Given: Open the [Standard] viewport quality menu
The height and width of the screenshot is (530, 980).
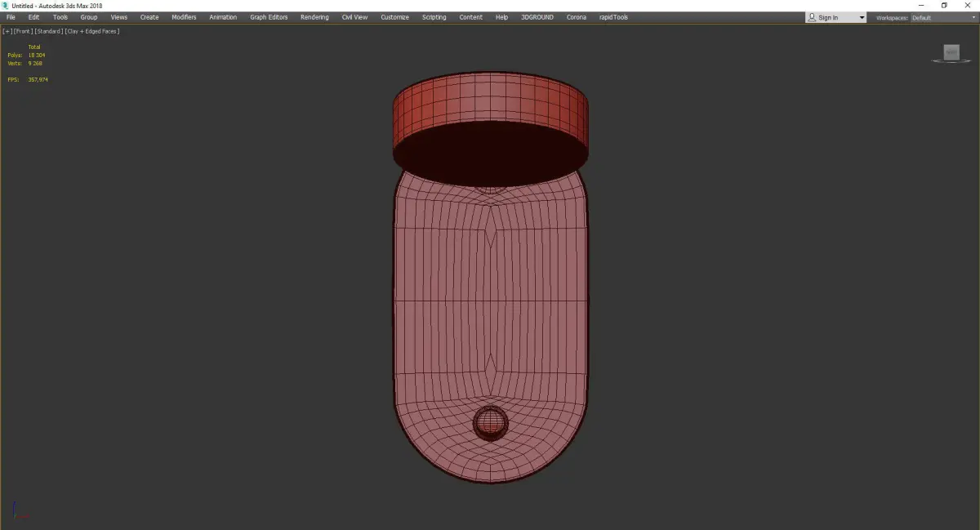Looking at the screenshot, I should [x=49, y=31].
